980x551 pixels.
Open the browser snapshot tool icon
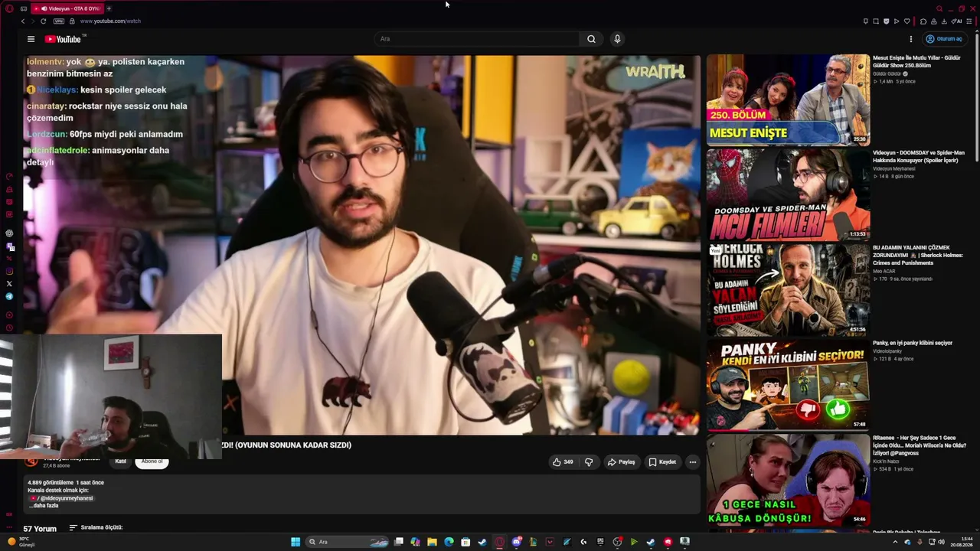[x=876, y=21]
